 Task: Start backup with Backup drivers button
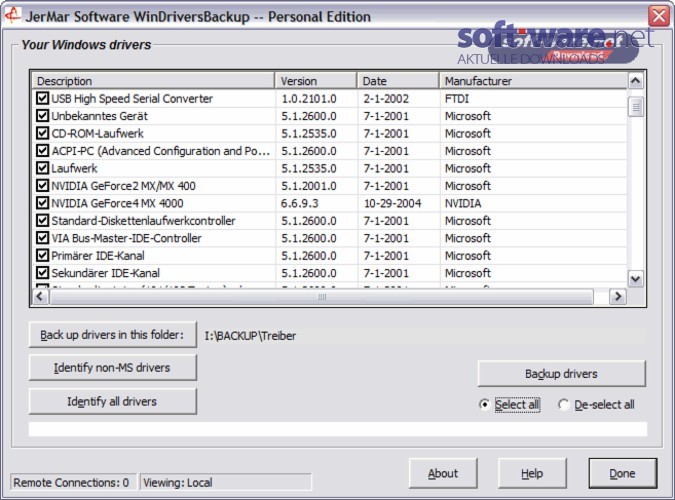point(561,373)
